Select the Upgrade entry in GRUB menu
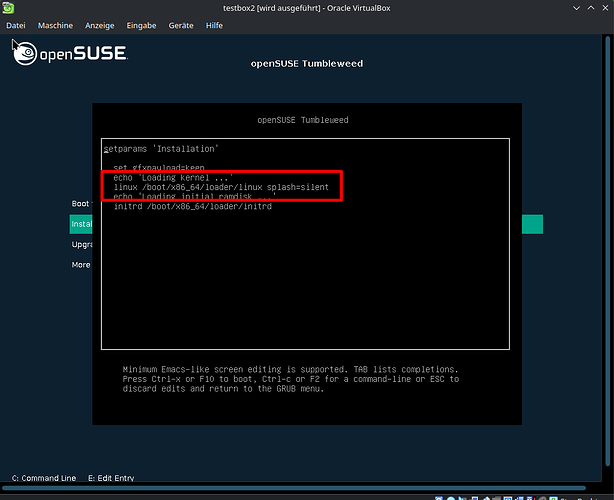The width and height of the screenshot is (614, 500). click(81, 245)
